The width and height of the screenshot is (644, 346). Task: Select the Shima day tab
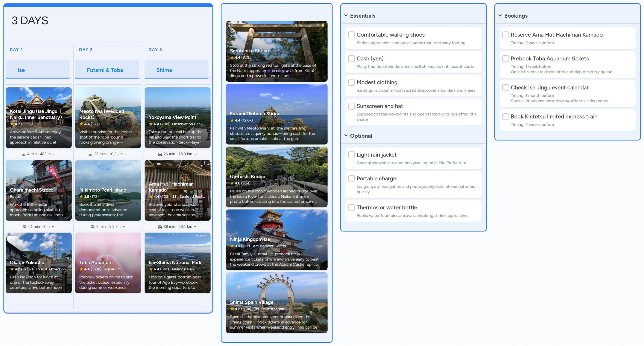coord(176,70)
